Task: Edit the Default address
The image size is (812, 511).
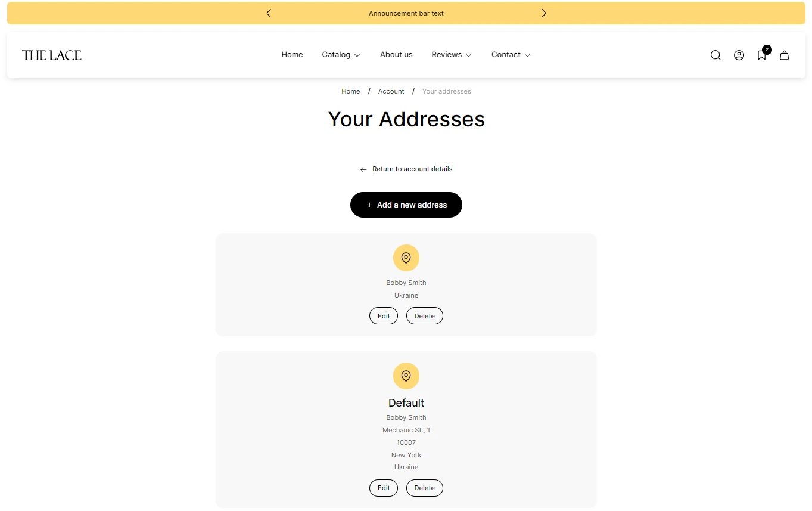Action: [x=384, y=488]
